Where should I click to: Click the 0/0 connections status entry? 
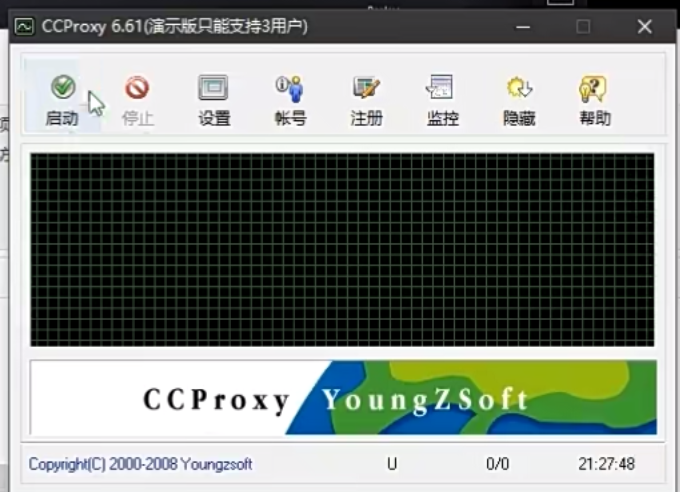497,464
